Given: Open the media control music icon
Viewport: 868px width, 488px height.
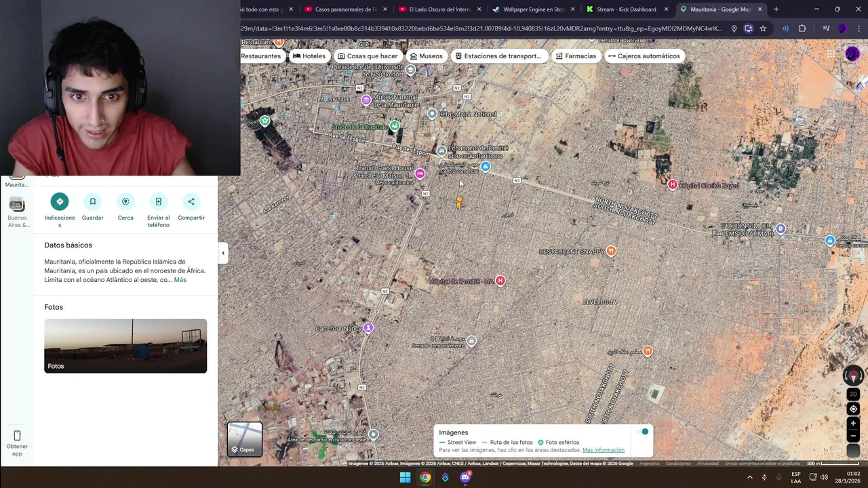Looking at the screenshot, I should 826,28.
